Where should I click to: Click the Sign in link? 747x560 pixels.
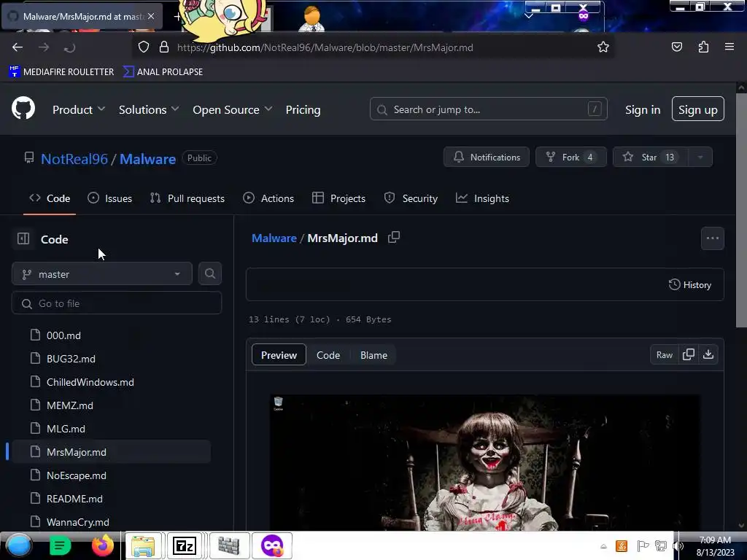click(x=643, y=109)
